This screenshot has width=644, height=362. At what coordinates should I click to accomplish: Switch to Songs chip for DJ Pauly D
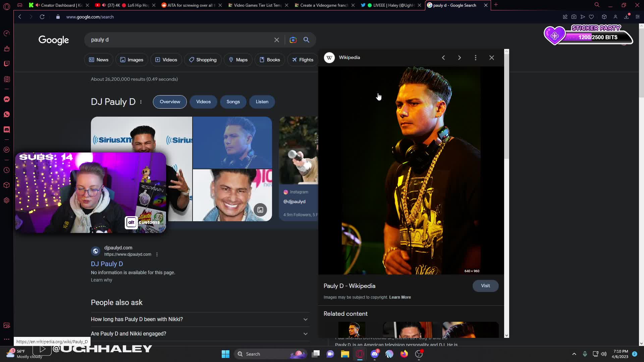pyautogui.click(x=233, y=102)
